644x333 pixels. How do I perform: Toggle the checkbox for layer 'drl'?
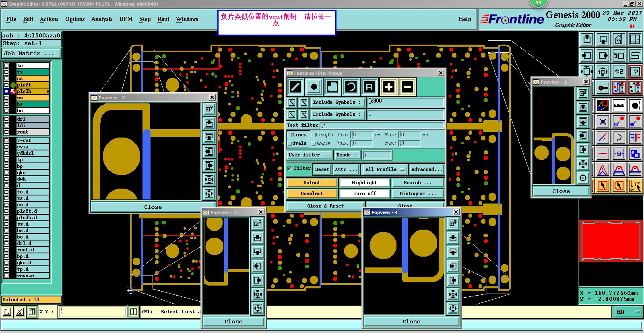tap(6, 119)
